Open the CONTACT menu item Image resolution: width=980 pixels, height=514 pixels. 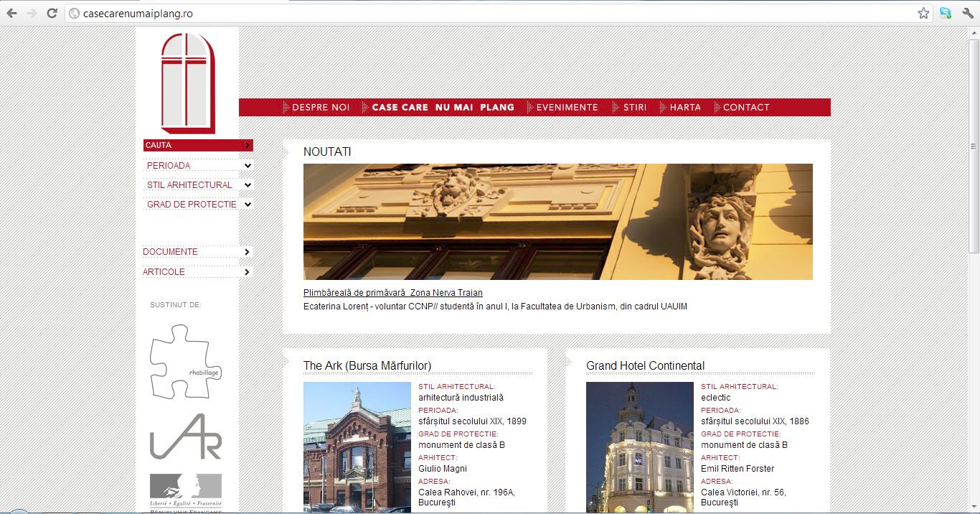746,108
